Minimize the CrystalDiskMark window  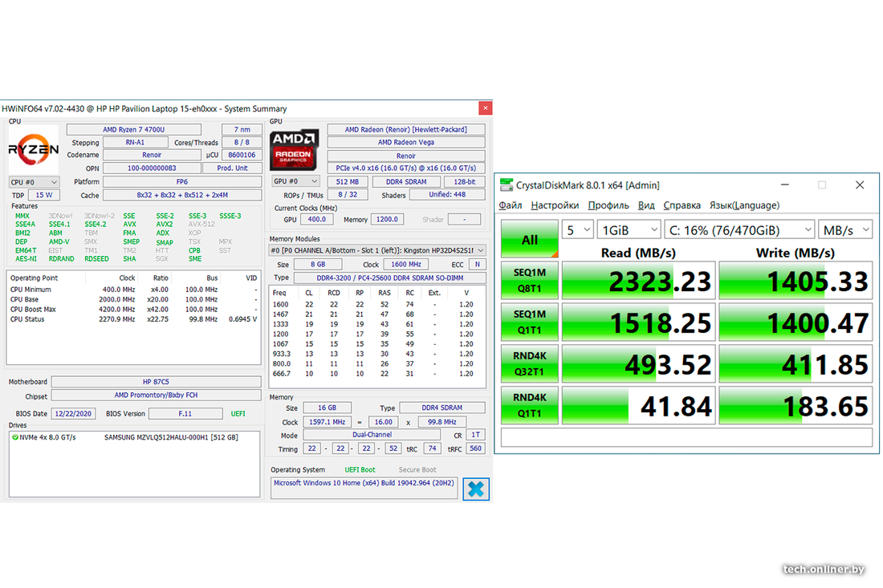point(784,185)
